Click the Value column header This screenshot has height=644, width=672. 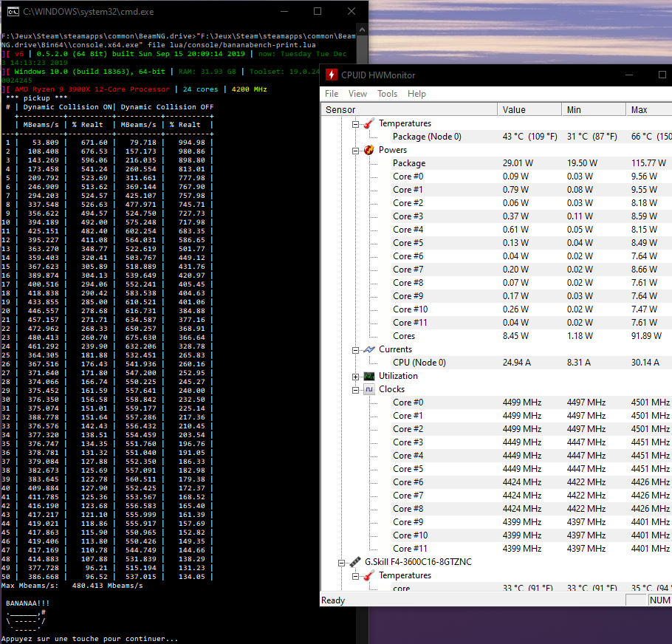tap(529, 110)
